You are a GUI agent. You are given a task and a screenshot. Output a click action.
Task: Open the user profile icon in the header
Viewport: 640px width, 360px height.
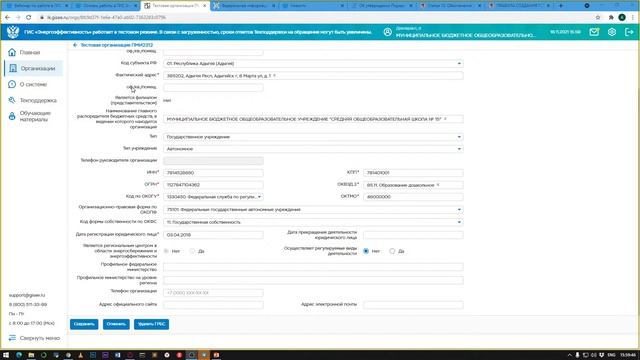(x=387, y=32)
